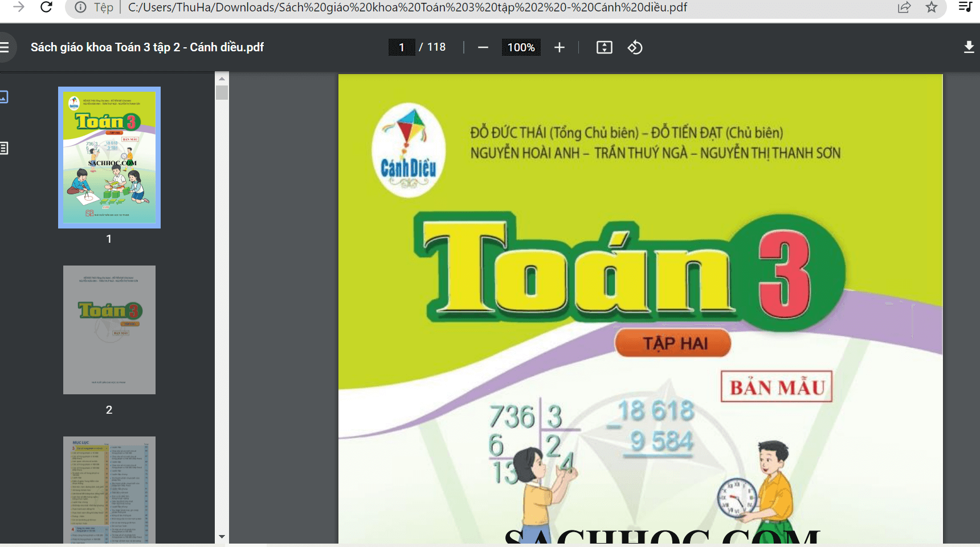980x547 pixels.
Task: Click the 100% zoom level field
Action: tap(521, 47)
